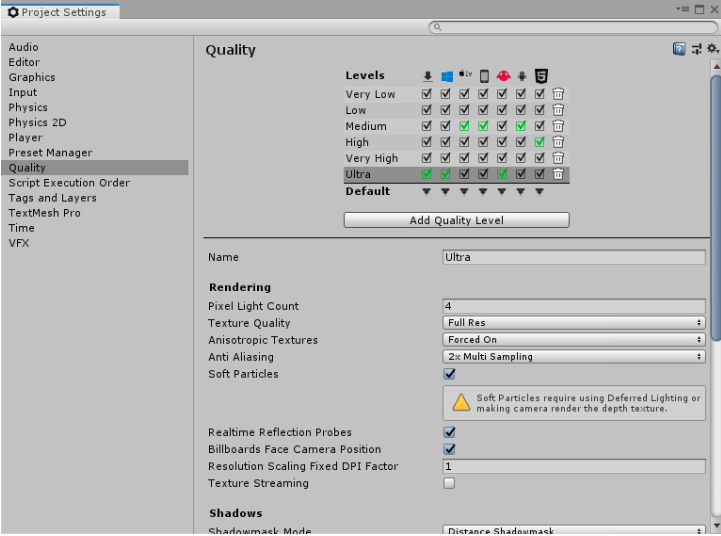Click the Add Quality Level button

click(x=456, y=220)
